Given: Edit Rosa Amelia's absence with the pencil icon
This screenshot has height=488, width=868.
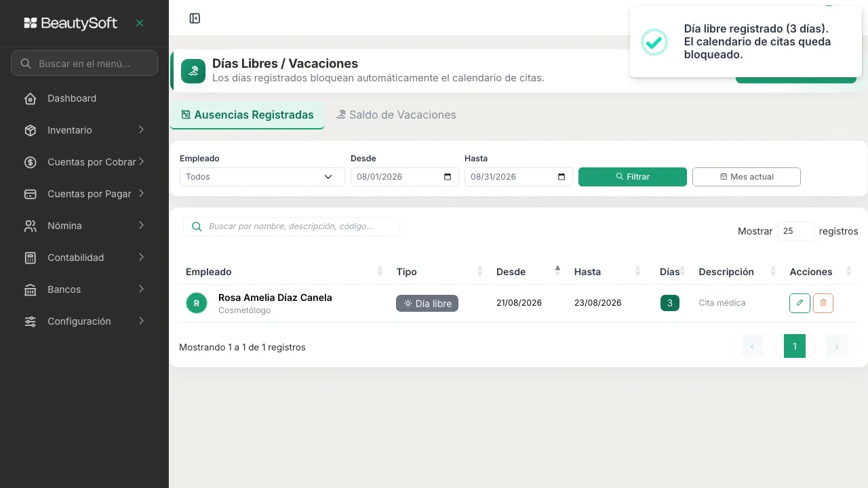Looking at the screenshot, I should point(800,303).
